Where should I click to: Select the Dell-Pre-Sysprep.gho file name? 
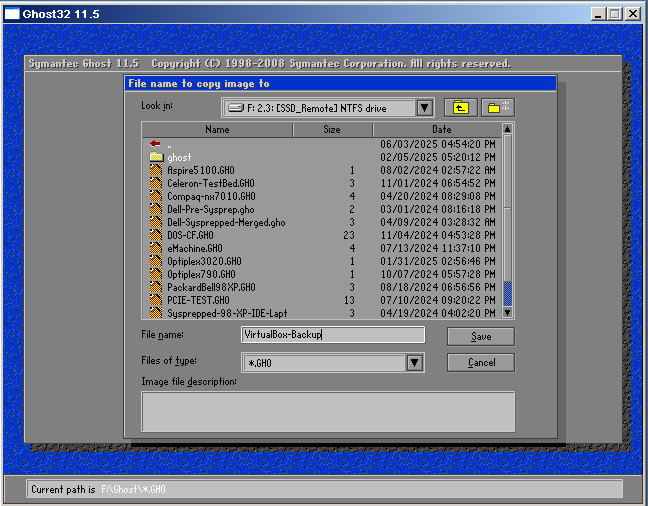[x=211, y=210]
